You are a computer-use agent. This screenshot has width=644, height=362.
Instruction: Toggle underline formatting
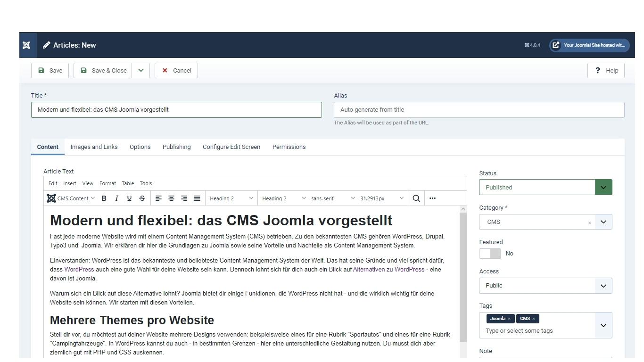click(129, 198)
